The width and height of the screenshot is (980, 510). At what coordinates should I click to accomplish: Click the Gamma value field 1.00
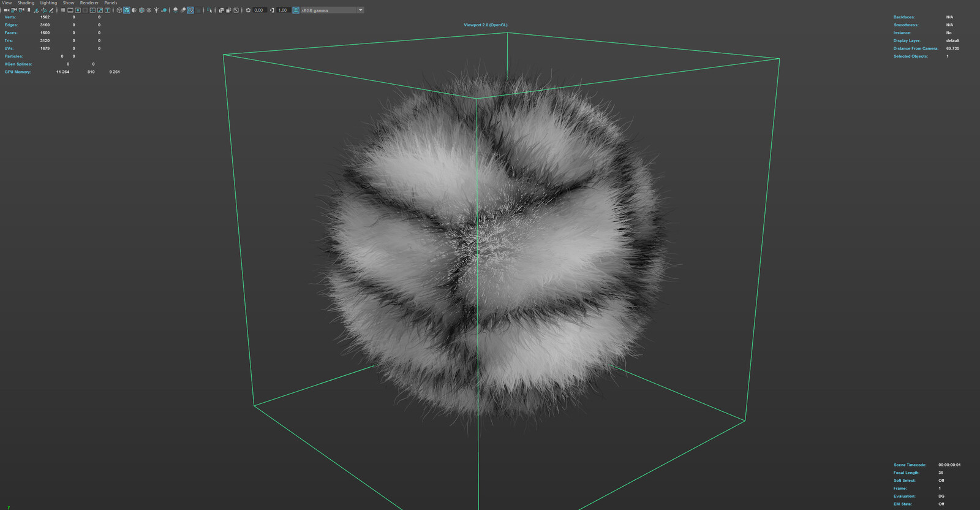(283, 10)
